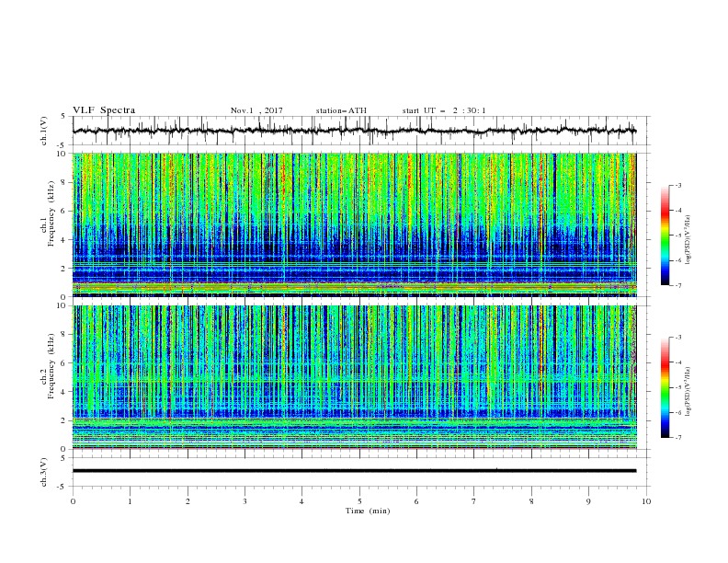728x563 pixels.
Task: Click the "6" kHz tick on ch.2 spectrogram
Action: pyautogui.click(x=64, y=363)
